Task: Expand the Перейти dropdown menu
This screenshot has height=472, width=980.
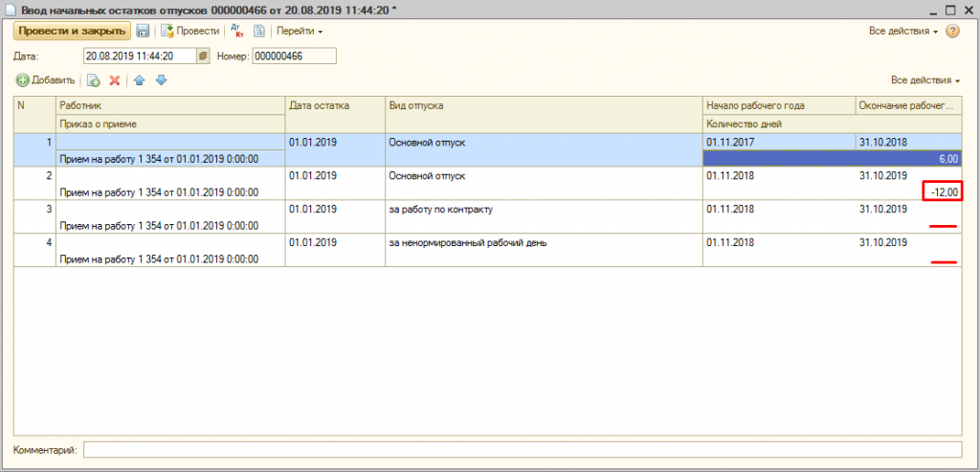Action: coord(300,32)
